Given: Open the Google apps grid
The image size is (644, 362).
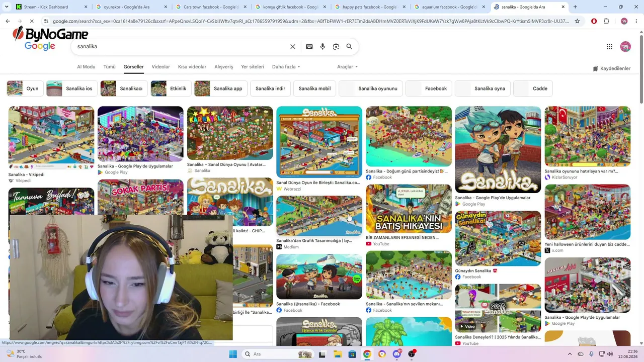Looking at the screenshot, I should click(609, 47).
